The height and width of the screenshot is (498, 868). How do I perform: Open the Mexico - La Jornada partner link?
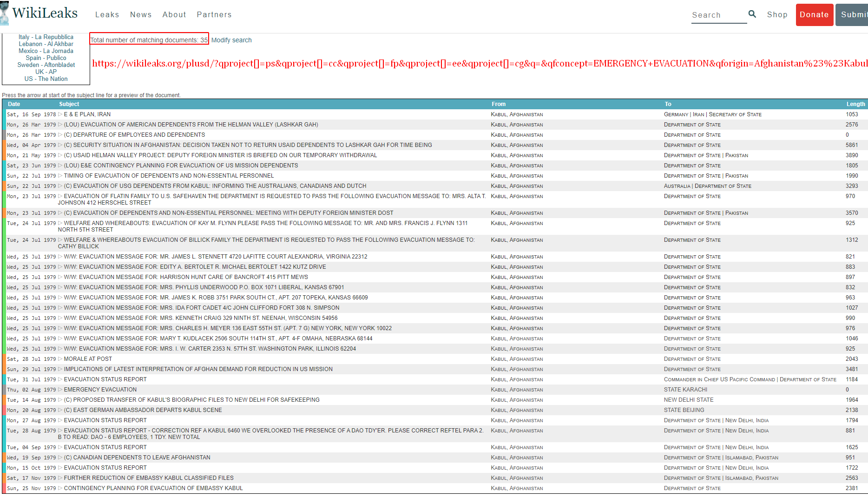[x=46, y=51]
